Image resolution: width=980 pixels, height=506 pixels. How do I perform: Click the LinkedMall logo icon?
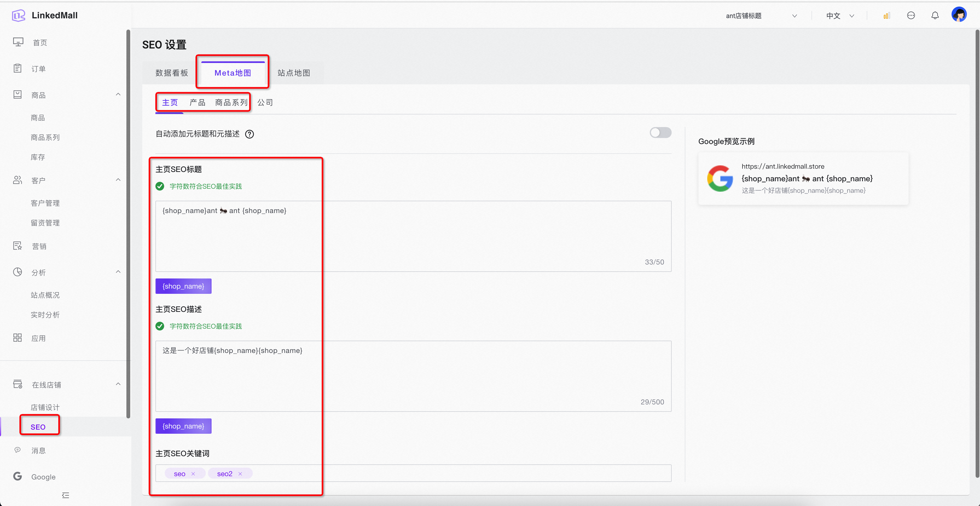coord(18,16)
